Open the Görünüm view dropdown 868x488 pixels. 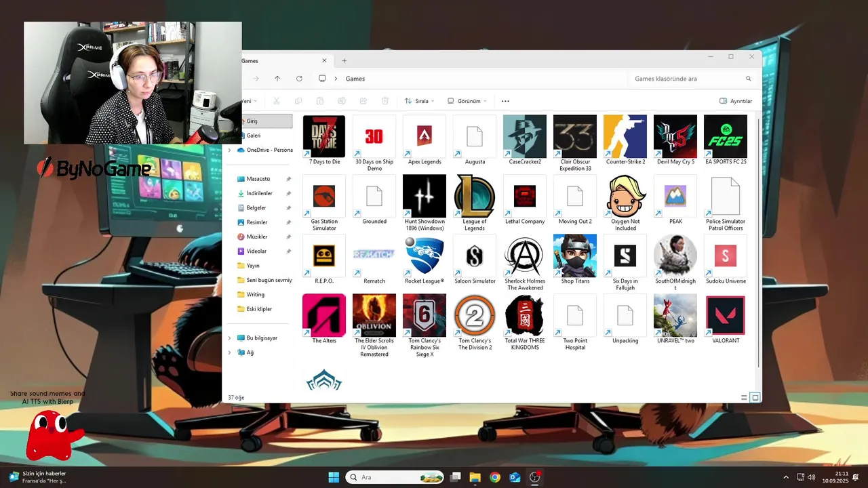[x=467, y=101]
